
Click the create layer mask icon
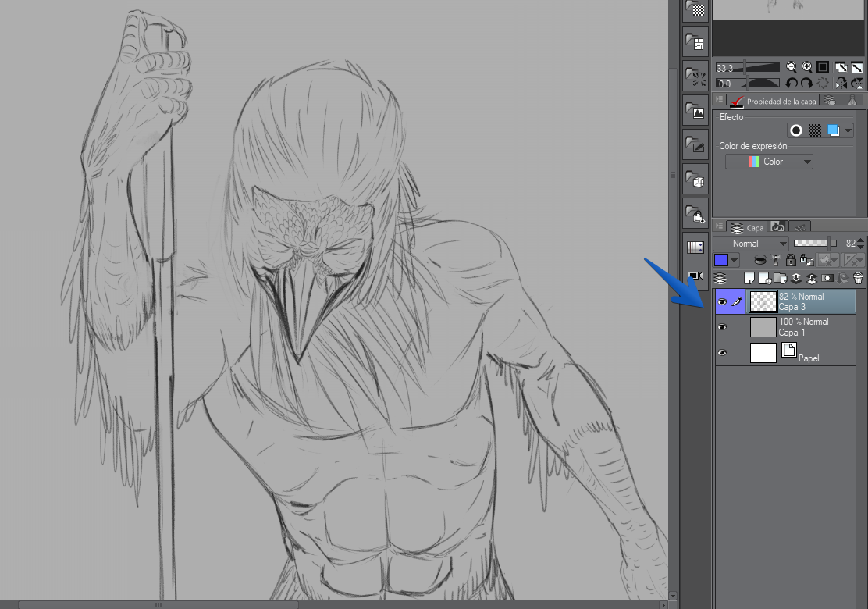click(826, 278)
